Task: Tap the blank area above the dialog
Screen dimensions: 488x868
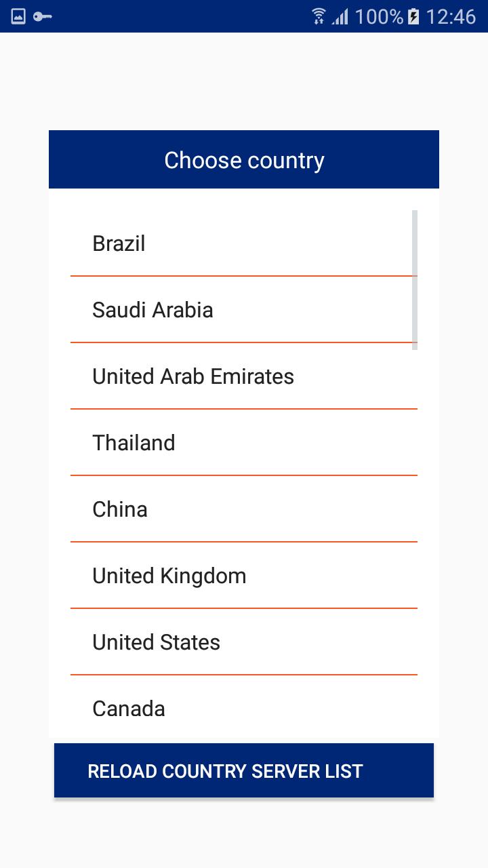Action: point(244,81)
